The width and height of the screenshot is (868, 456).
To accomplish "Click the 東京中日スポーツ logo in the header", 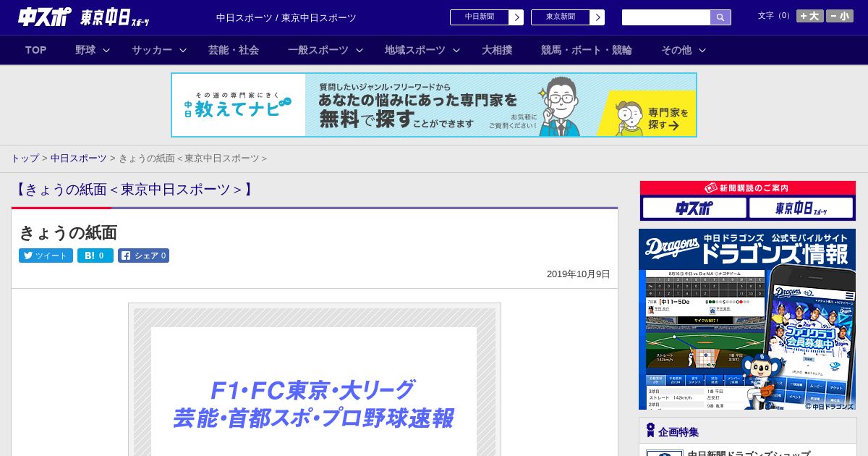I will [115, 18].
